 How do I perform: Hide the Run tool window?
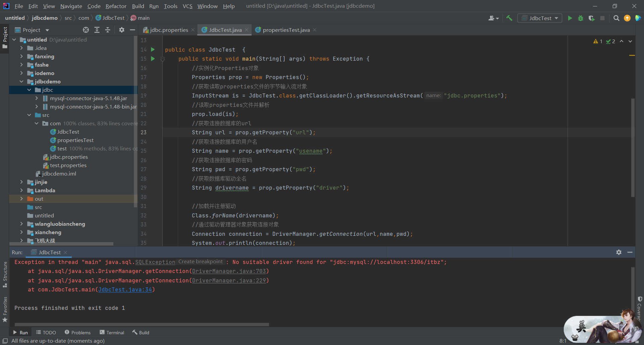[x=630, y=252]
